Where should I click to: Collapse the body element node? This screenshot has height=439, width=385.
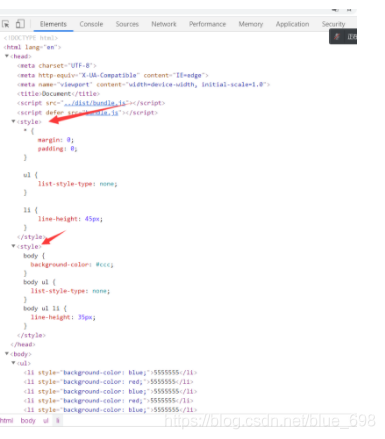click(7, 354)
